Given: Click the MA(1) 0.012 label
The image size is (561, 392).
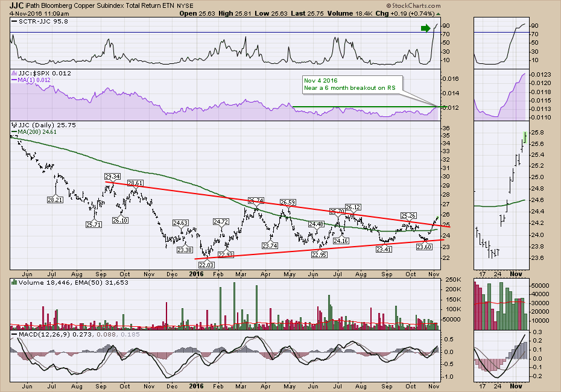Looking at the screenshot, I should [x=34, y=80].
